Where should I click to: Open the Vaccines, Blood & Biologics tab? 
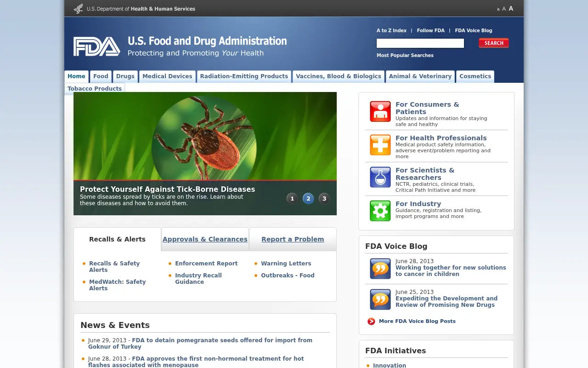point(339,76)
